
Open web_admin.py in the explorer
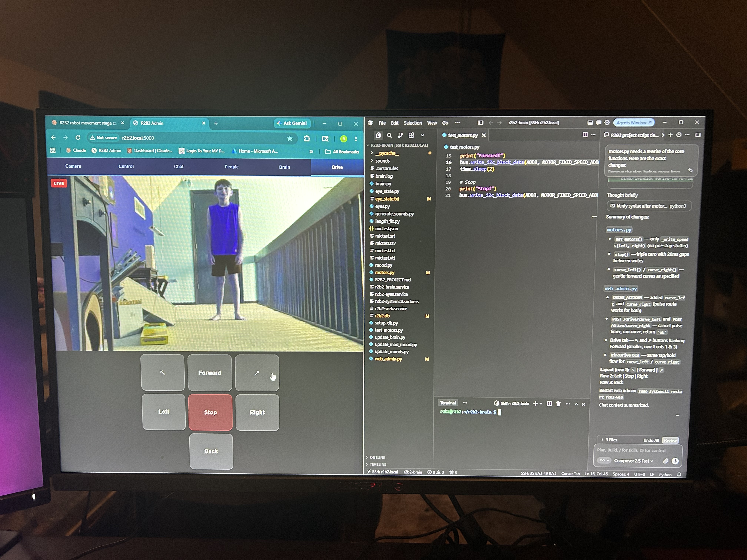(x=388, y=359)
